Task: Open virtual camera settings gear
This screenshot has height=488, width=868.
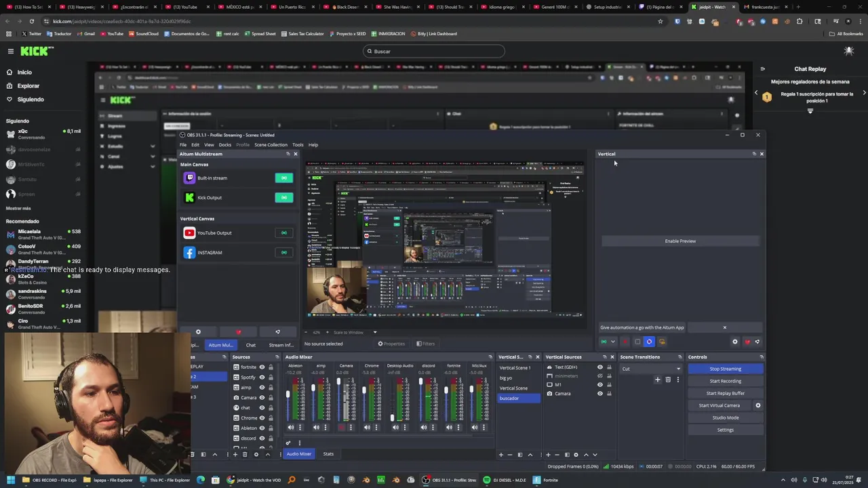Action: click(x=758, y=405)
